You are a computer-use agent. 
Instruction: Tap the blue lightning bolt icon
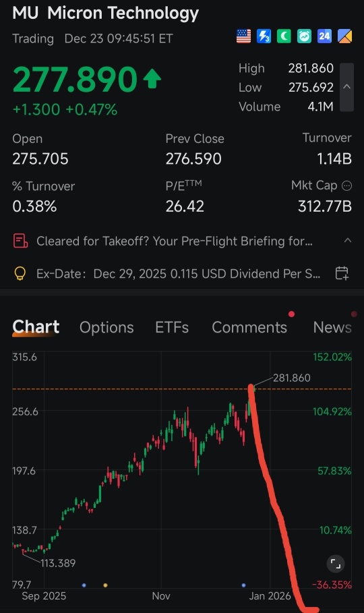coord(264,36)
